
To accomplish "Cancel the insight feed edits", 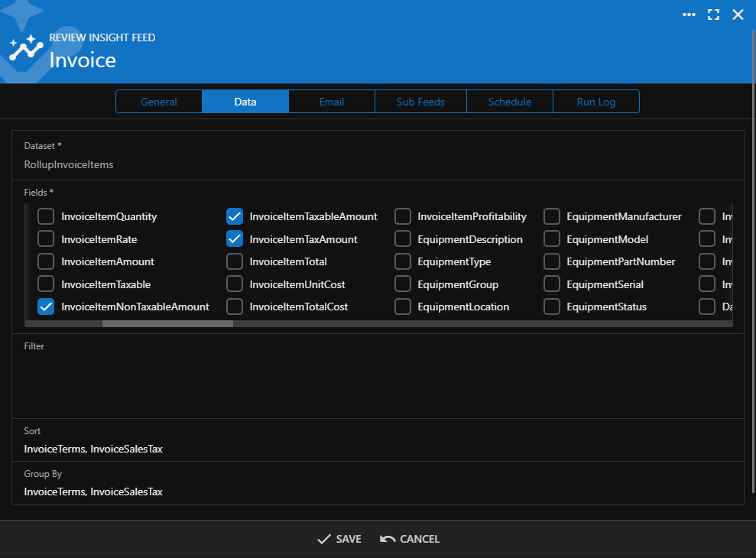I will (x=409, y=539).
